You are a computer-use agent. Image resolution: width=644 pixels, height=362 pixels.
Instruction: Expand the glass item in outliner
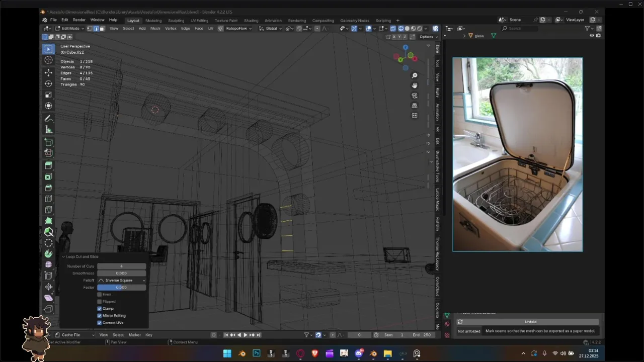pos(464,36)
